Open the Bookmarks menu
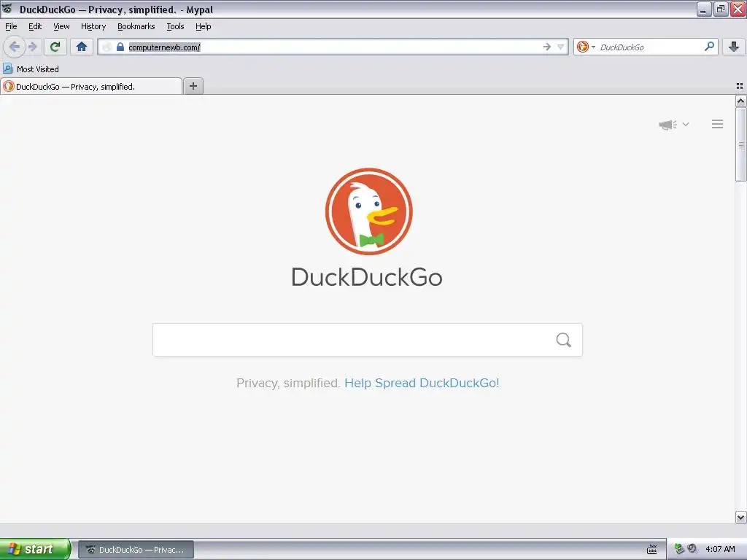Viewport: 747px width, 560px height. 136,26
